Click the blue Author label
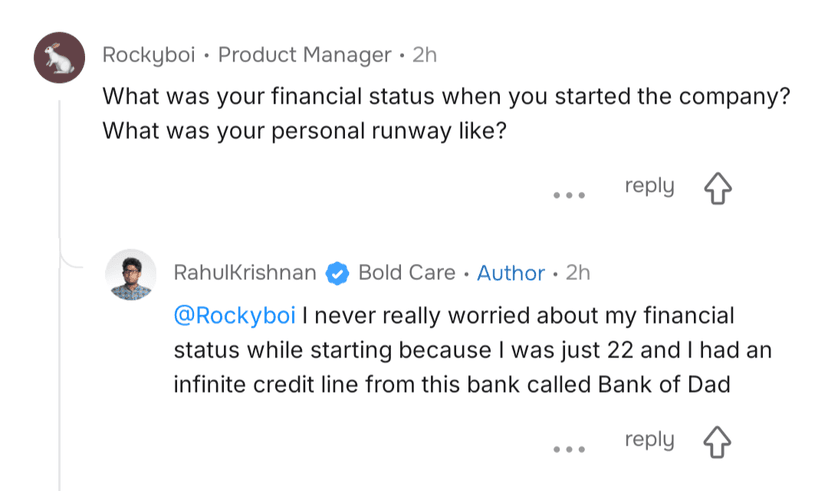828x491 pixels. 510,273
